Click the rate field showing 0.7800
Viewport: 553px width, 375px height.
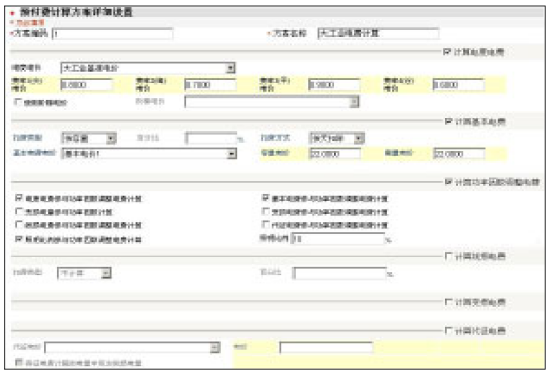coord(211,85)
